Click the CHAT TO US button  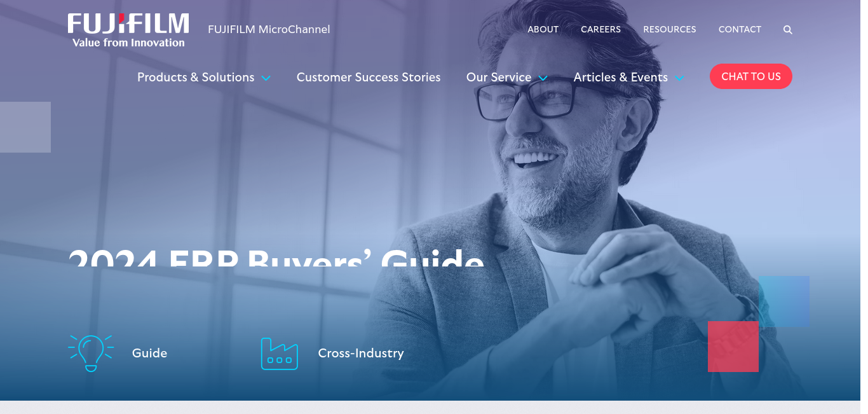(x=751, y=76)
